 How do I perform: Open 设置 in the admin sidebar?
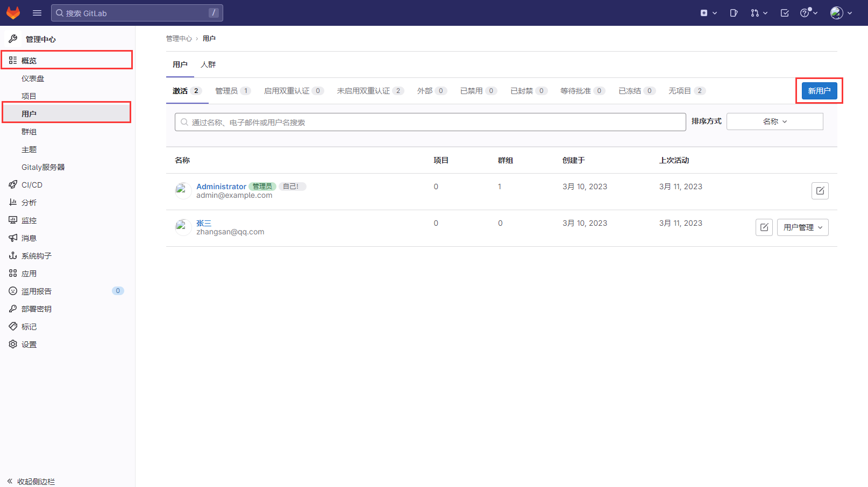click(x=29, y=345)
